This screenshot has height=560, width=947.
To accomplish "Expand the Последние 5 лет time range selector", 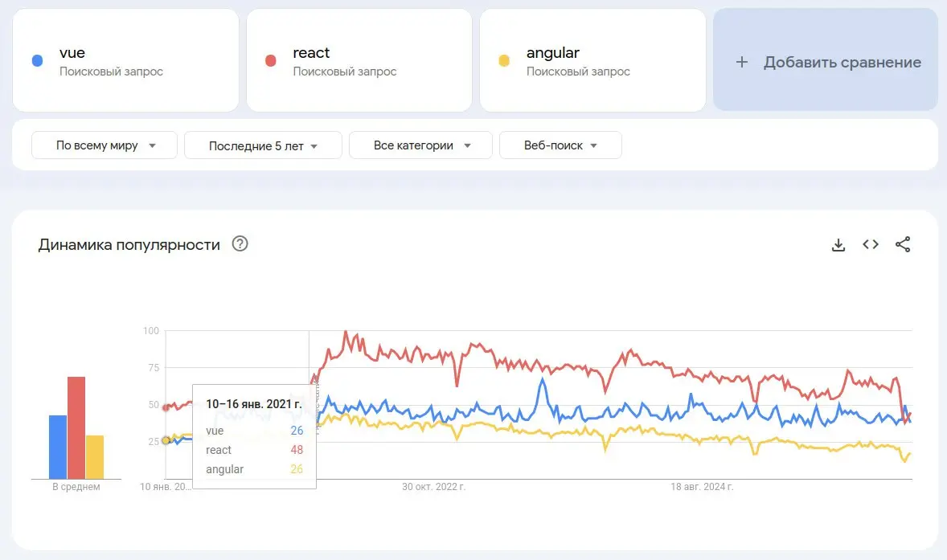I will pyautogui.click(x=263, y=145).
